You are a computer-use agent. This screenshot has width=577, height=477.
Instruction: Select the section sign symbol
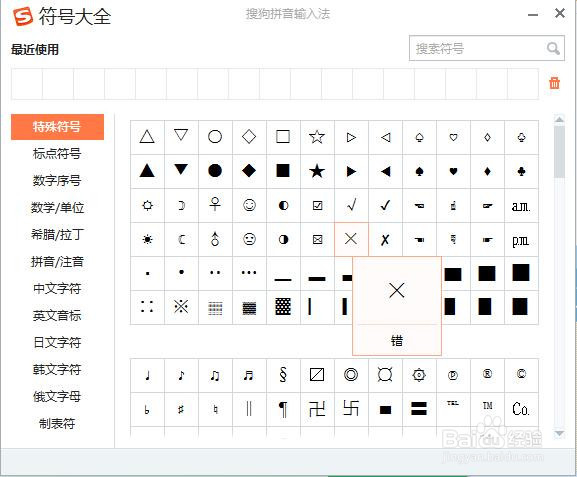[x=283, y=375]
